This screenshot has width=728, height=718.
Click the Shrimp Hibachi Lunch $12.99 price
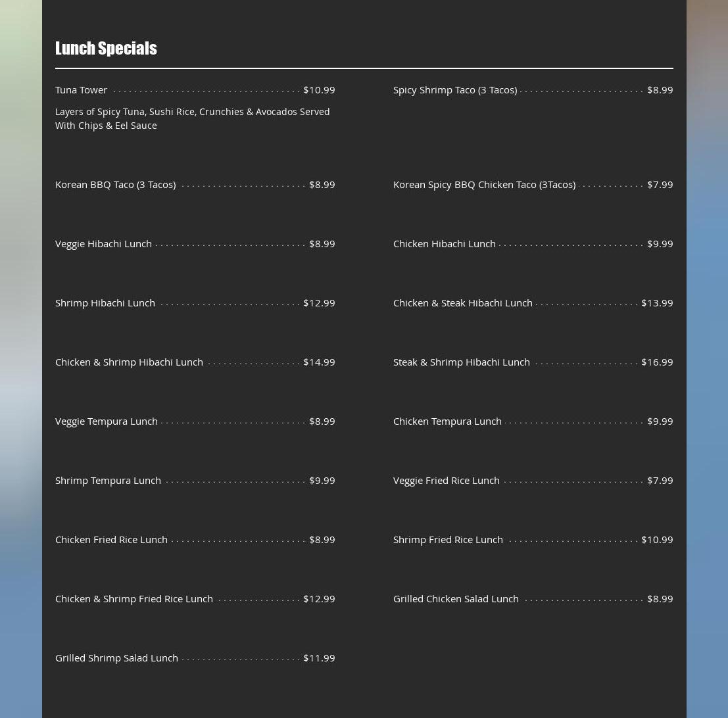tap(319, 302)
